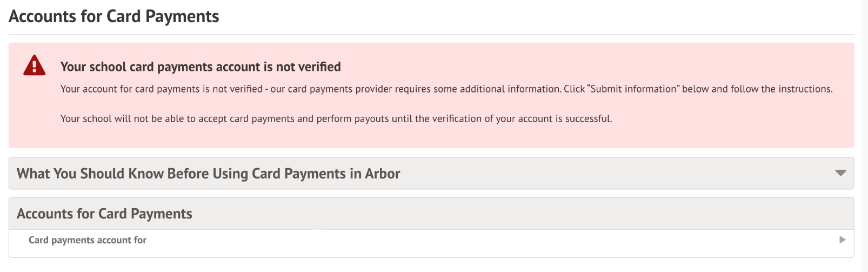Click the down arrow on What You Should Know
The image size is (868, 272).
[840, 173]
